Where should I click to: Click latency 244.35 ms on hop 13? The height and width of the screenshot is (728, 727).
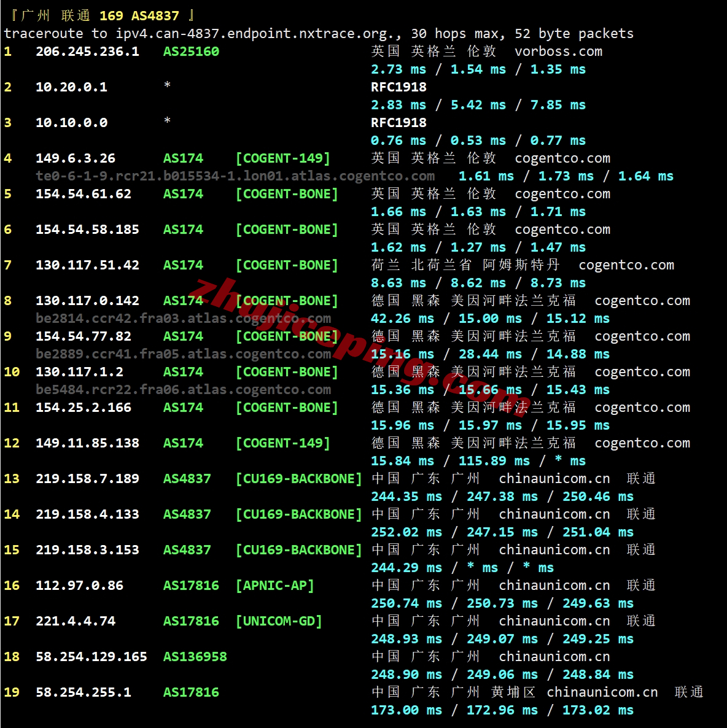point(406,497)
